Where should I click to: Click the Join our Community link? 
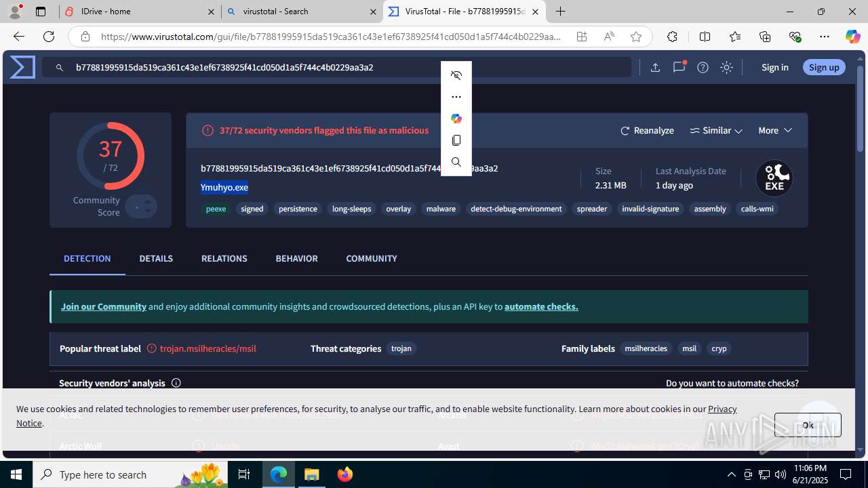(x=104, y=306)
